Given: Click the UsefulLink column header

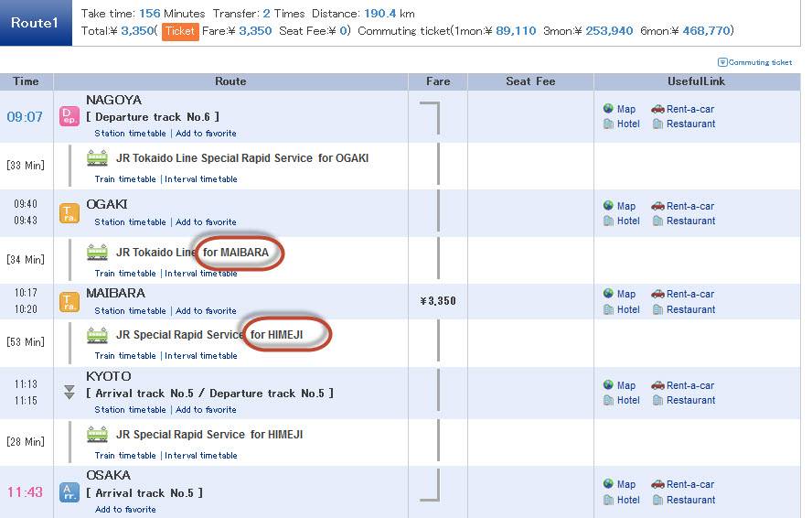Looking at the screenshot, I should click(696, 81).
